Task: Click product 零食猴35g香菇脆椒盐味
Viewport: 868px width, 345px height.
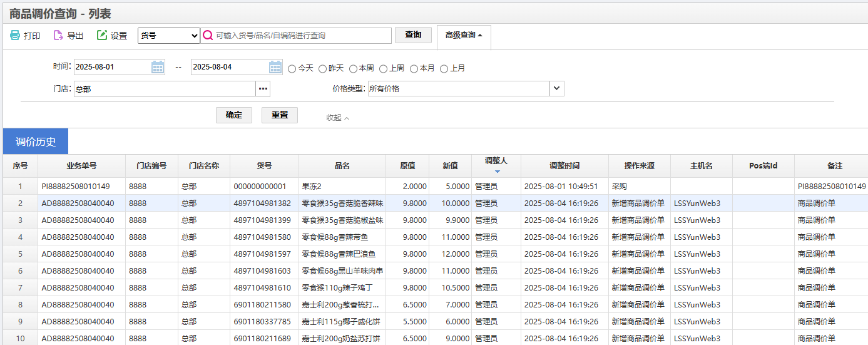Action: [x=342, y=220]
